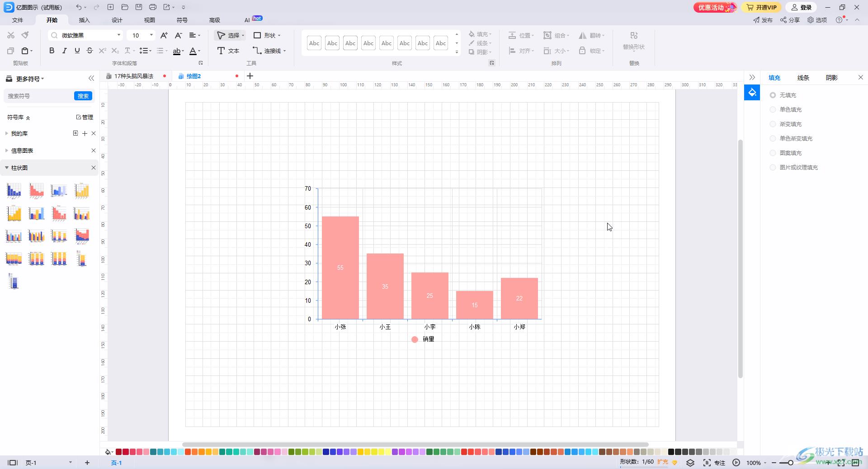
Task: Switch to 线条 panel tab
Action: [x=803, y=78]
